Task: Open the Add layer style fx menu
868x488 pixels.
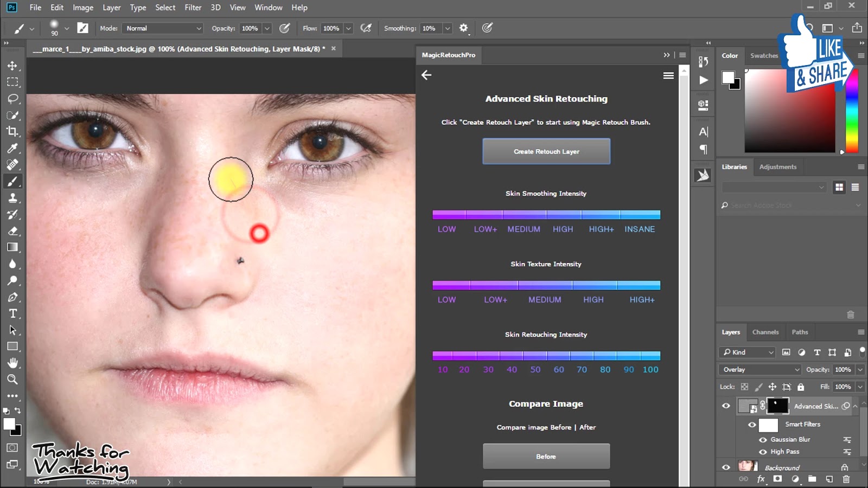Action: [x=761, y=479]
